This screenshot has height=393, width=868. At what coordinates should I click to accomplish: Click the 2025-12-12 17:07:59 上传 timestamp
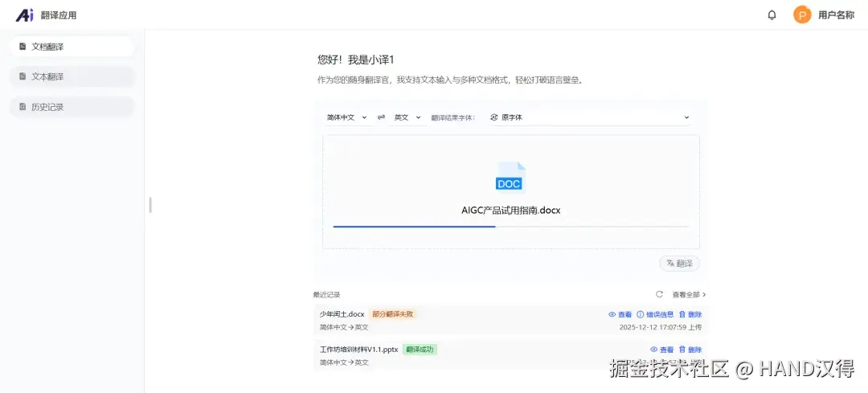pos(661,327)
